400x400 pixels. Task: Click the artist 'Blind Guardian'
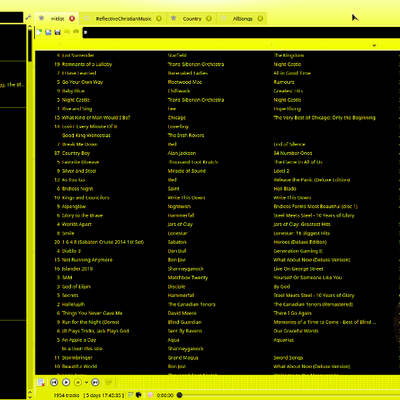click(185, 322)
